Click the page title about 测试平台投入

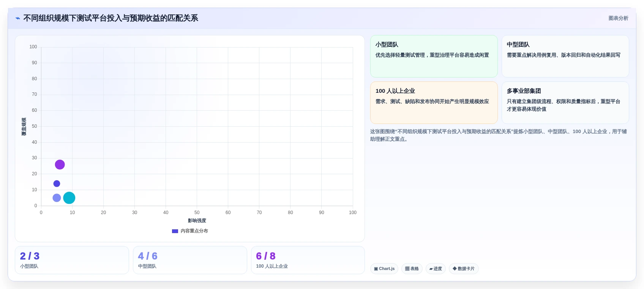point(110,18)
